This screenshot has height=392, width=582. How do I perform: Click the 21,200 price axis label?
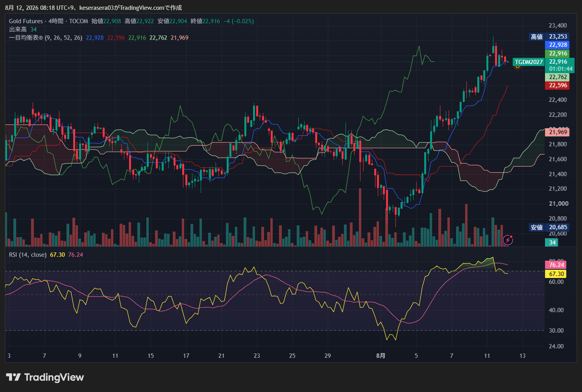[558, 189]
